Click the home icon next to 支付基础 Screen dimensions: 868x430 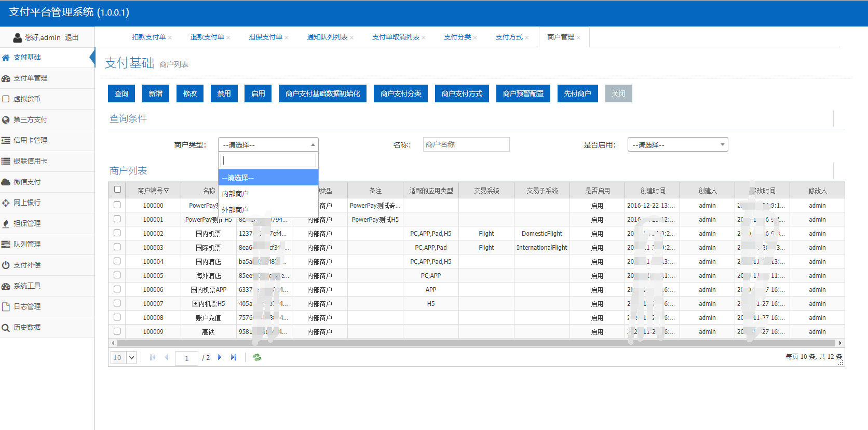click(x=6, y=58)
